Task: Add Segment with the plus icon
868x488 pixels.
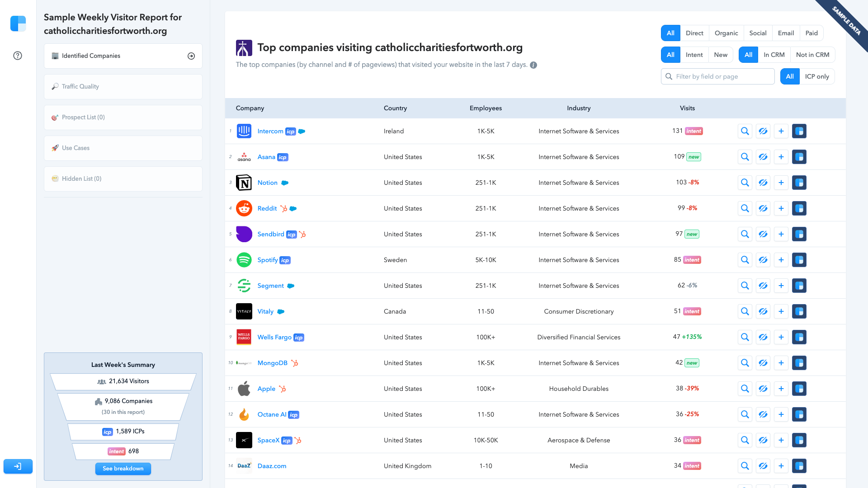Action: coord(781,286)
